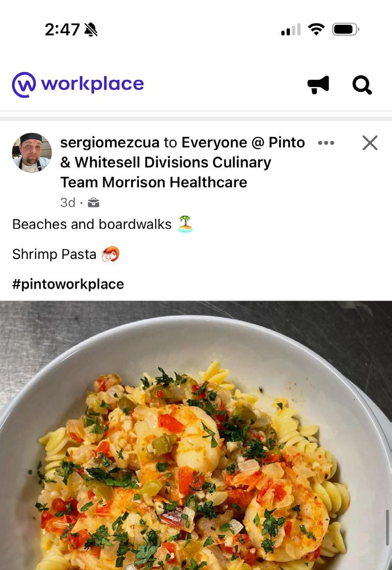
Task: Click the palm tree island emoji
Action: (x=185, y=225)
